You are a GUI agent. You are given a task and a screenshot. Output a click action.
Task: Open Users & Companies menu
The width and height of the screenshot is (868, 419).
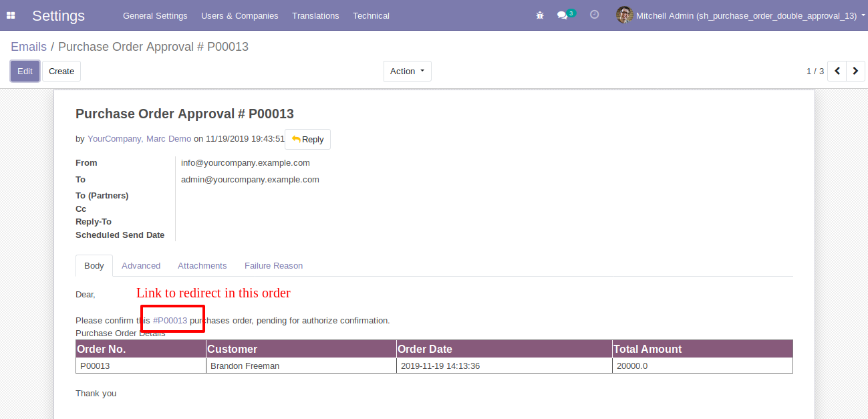point(240,15)
